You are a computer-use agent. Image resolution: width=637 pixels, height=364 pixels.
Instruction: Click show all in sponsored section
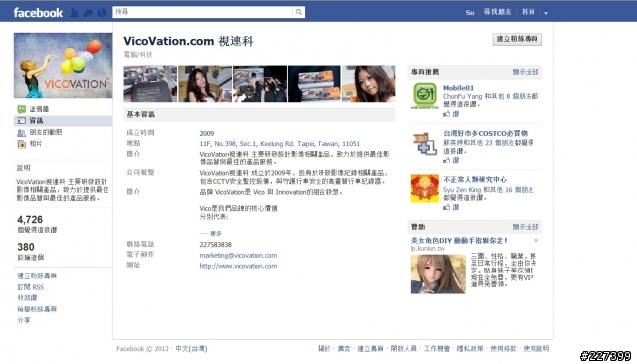pos(526,227)
